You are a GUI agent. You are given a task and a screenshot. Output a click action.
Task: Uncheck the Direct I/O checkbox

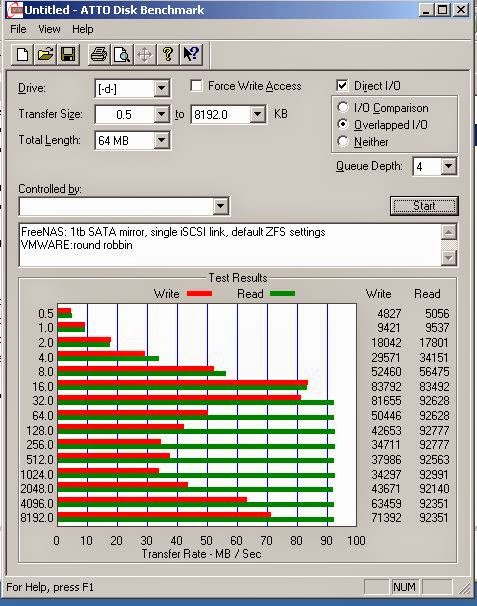tap(342, 85)
